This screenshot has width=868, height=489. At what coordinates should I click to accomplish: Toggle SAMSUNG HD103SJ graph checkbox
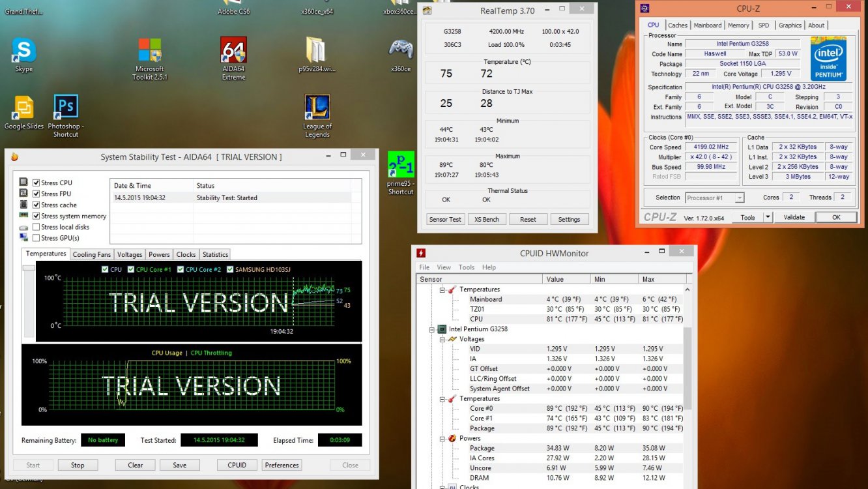[230, 269]
